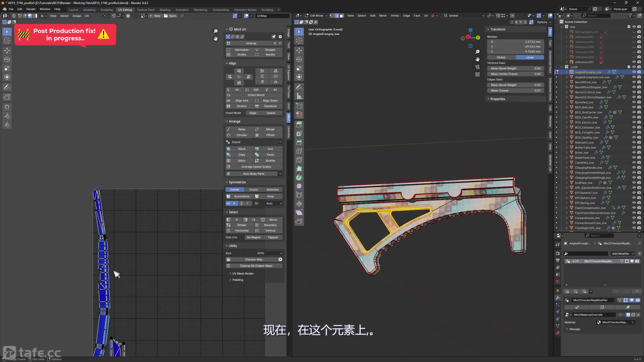Select the UV Grab sculpt tool
Viewport: 644px width, 362px height.
pos(7,107)
